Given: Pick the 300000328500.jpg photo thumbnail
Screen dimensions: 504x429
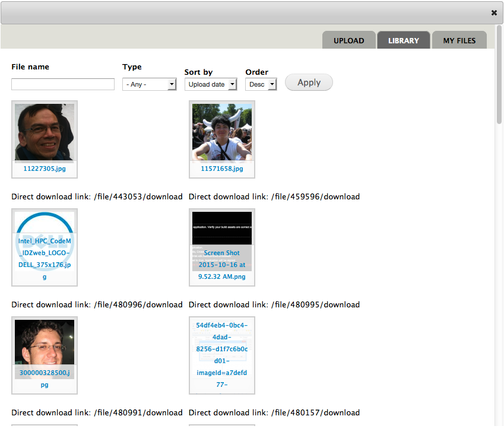Looking at the screenshot, I should pos(45,342).
